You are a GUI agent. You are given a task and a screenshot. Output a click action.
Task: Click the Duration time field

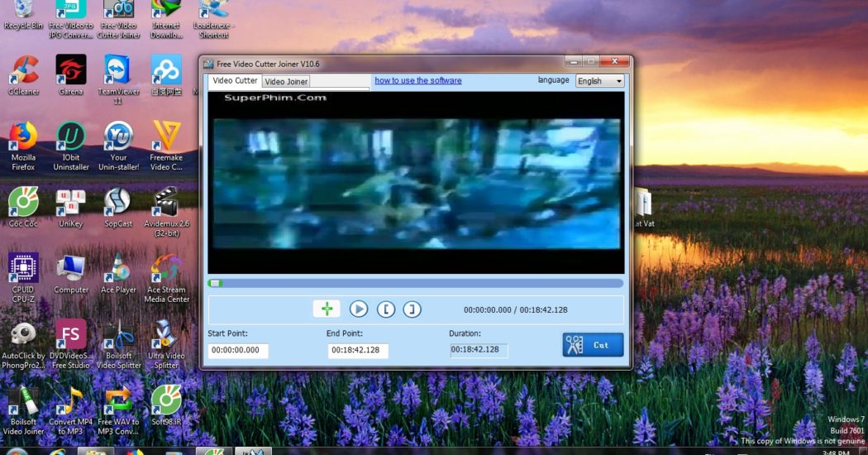click(x=479, y=350)
